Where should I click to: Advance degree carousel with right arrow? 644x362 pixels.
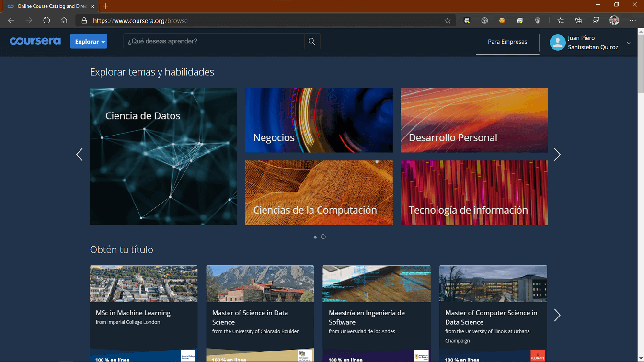coord(557,315)
